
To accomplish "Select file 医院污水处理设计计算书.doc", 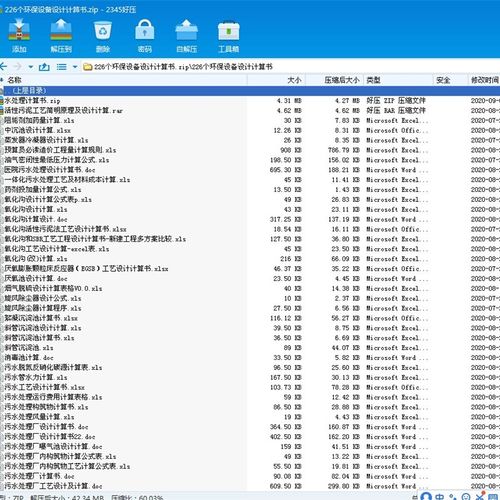I will pyautogui.click(x=50, y=170).
